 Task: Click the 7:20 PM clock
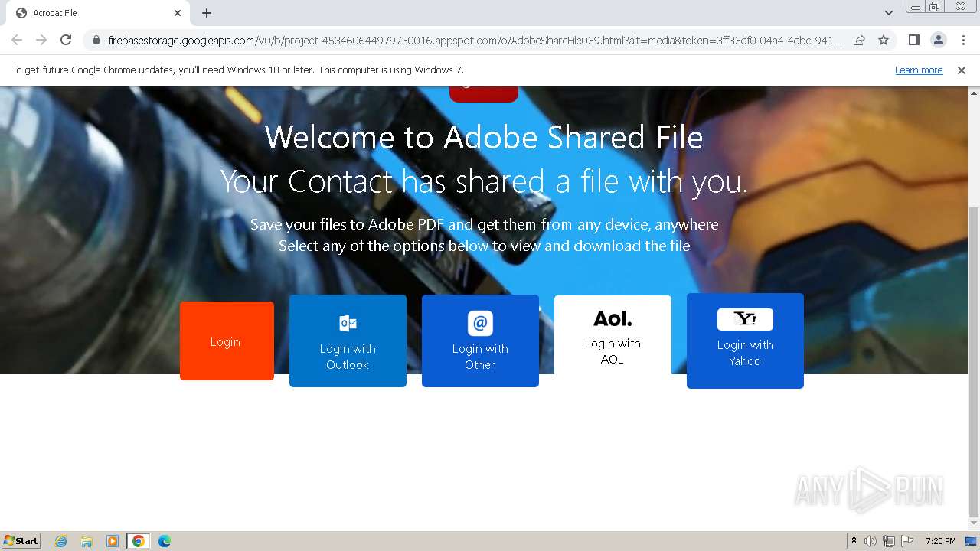(941, 541)
